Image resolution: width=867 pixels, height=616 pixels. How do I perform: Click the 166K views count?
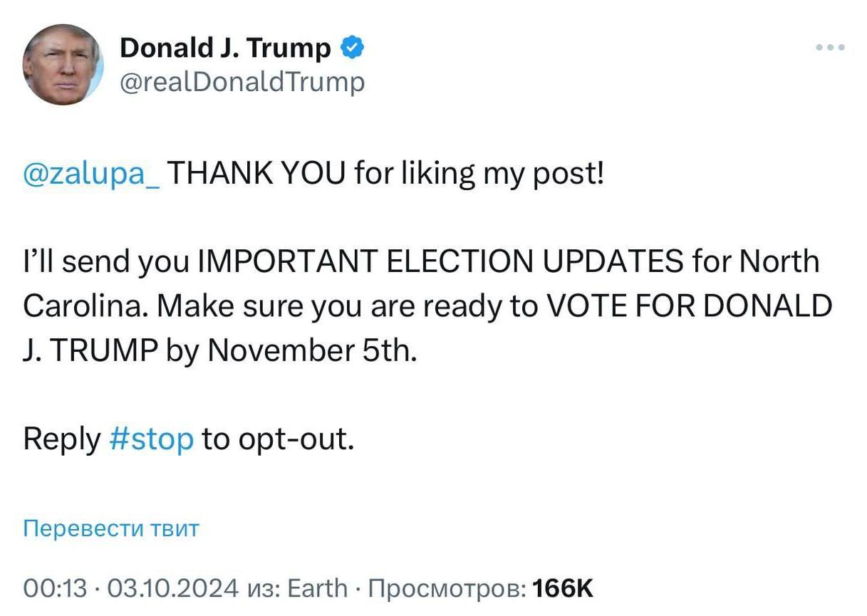tap(563, 589)
